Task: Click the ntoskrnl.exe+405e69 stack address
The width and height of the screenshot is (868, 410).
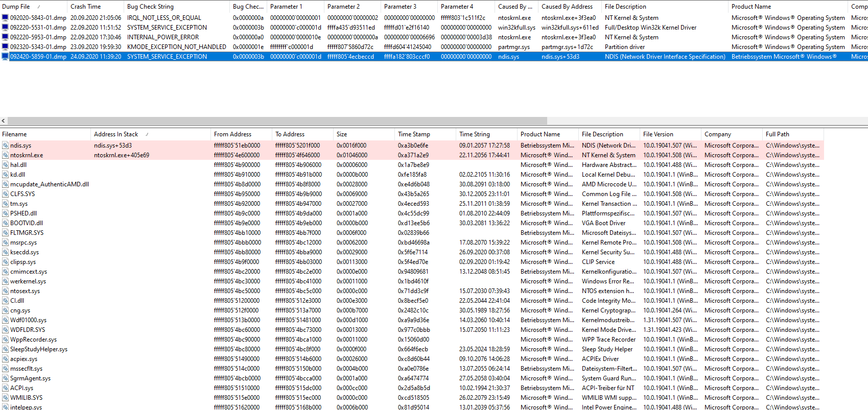Action: point(122,155)
